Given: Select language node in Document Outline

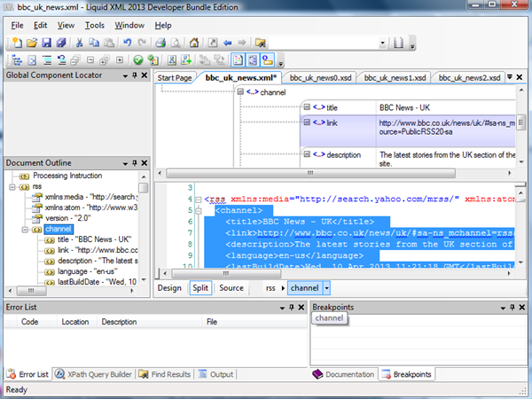Looking at the screenshot, I should 88,271.
